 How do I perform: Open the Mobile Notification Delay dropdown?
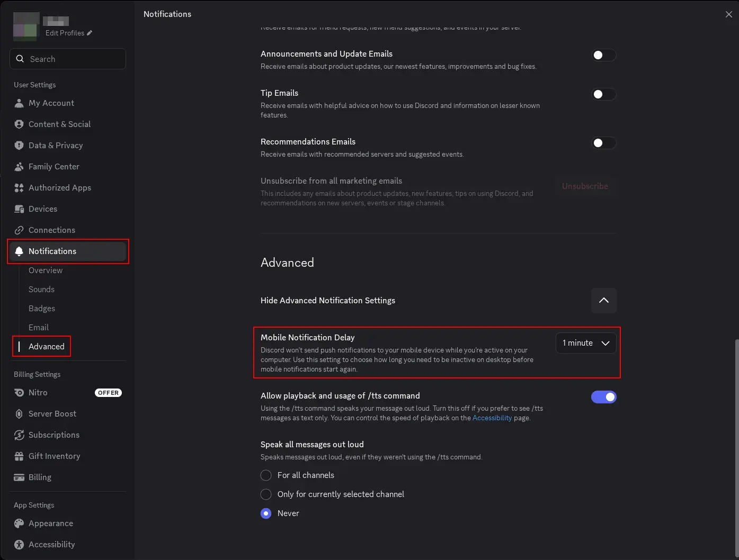point(586,343)
